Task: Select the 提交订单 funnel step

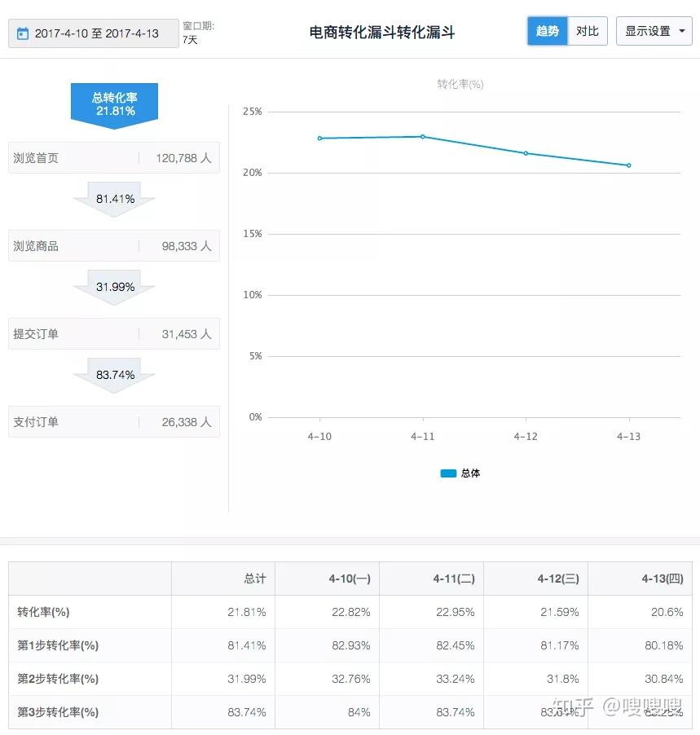Action: tap(114, 334)
